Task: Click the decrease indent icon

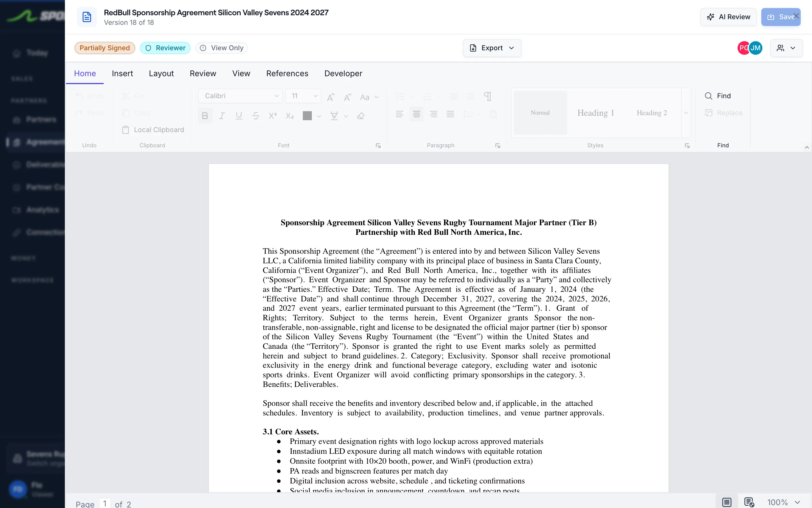Action: (x=454, y=97)
